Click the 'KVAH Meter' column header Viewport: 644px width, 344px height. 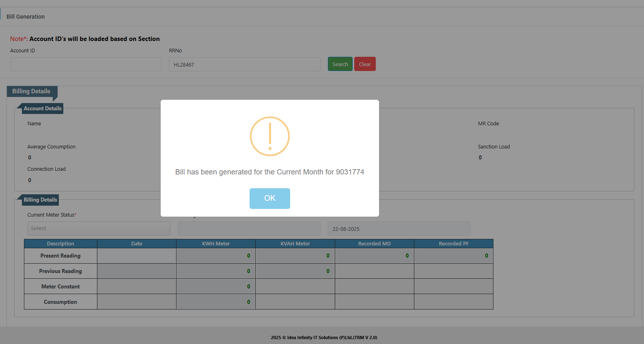pos(295,243)
